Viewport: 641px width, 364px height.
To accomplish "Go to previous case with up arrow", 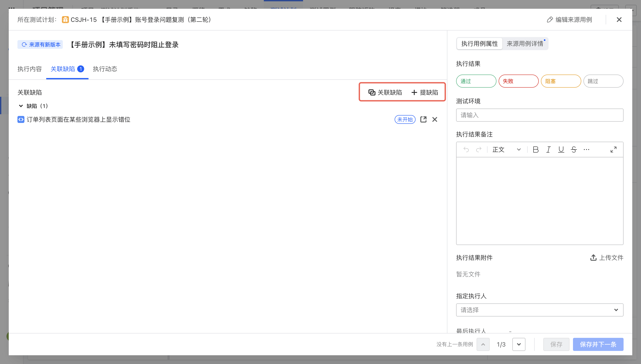I will 483,344.
